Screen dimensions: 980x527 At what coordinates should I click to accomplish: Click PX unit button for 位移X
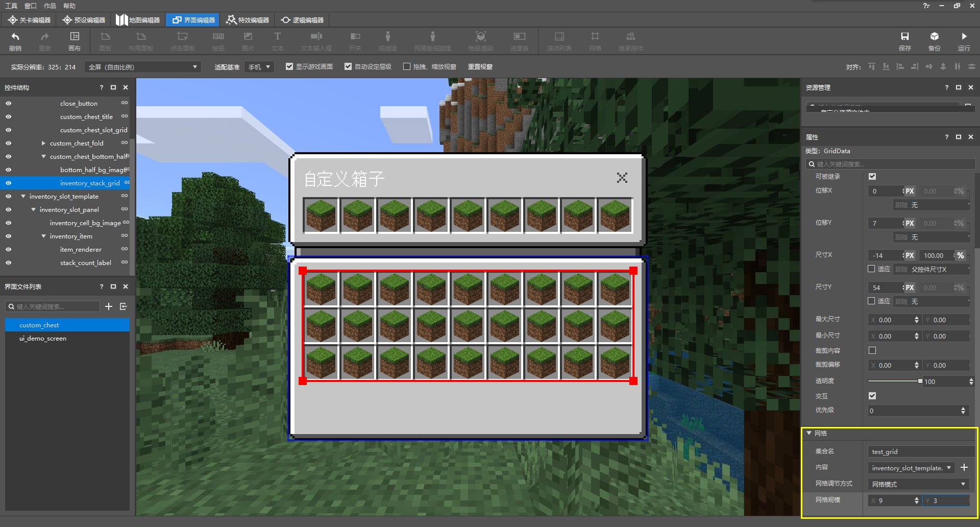910,191
